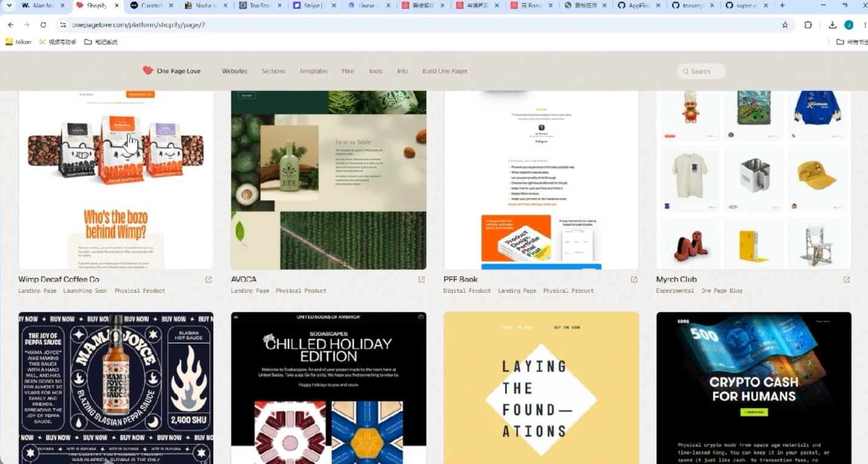
Task: Expand the tab search dropdown chevron
Action: pyautogui.click(x=8, y=5)
